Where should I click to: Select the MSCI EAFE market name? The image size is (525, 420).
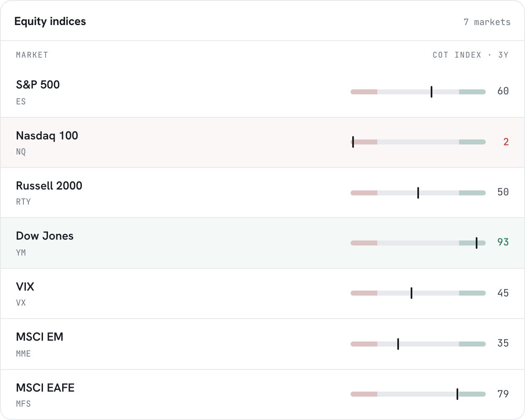pos(45,388)
